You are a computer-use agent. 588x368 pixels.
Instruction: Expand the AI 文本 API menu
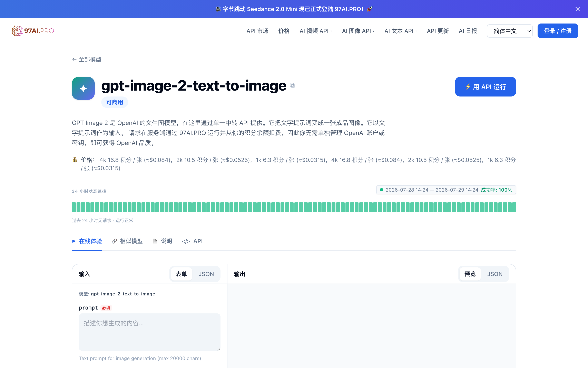(x=401, y=31)
